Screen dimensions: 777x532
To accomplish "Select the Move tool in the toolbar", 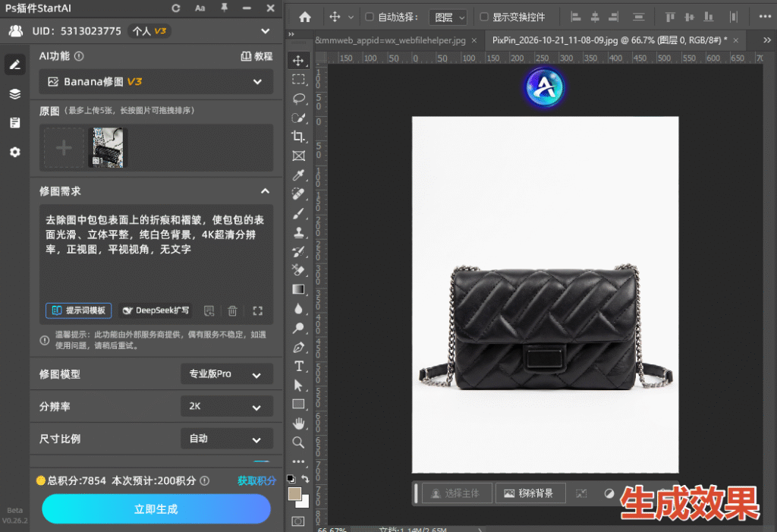I will click(298, 61).
